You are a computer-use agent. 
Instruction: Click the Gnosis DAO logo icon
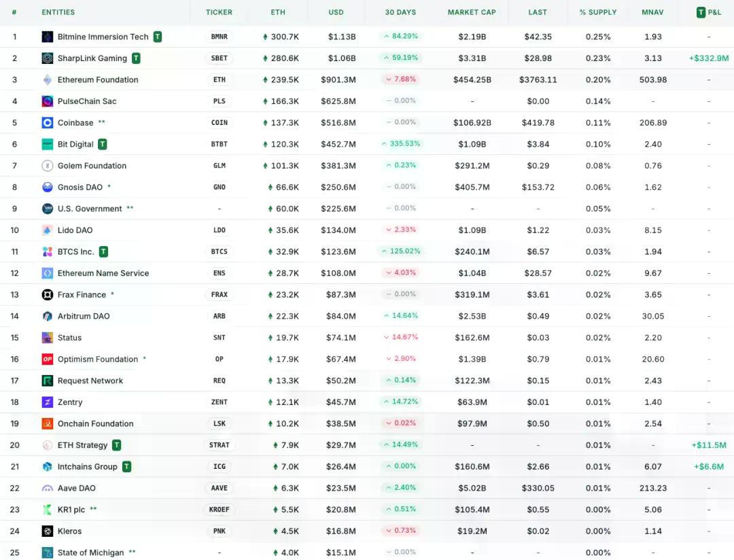[x=48, y=188]
